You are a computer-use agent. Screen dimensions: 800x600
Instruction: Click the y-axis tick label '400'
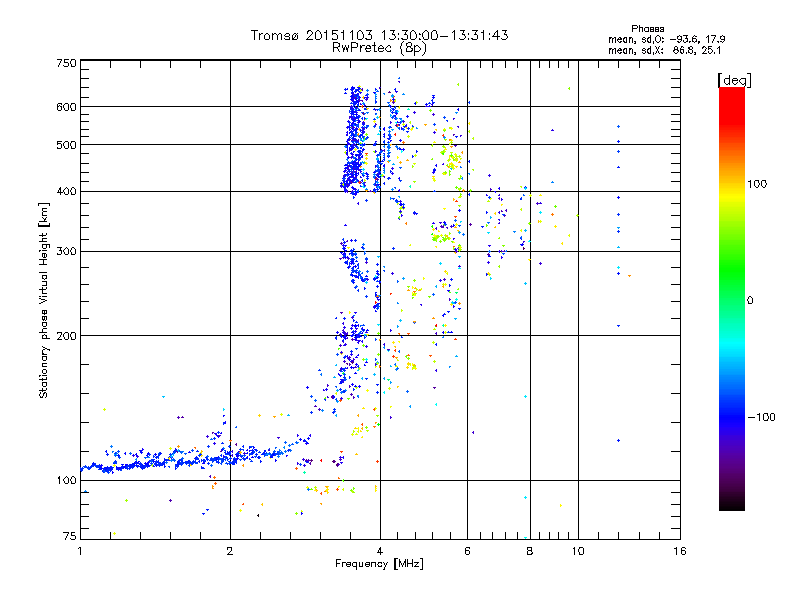pyautogui.click(x=66, y=192)
